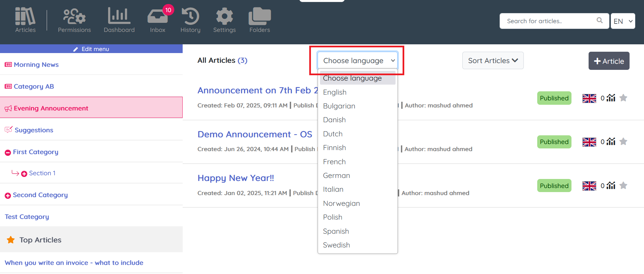The width and height of the screenshot is (644, 274).
Task: Open the Demo Announcement - OS article link
Action: (x=255, y=134)
